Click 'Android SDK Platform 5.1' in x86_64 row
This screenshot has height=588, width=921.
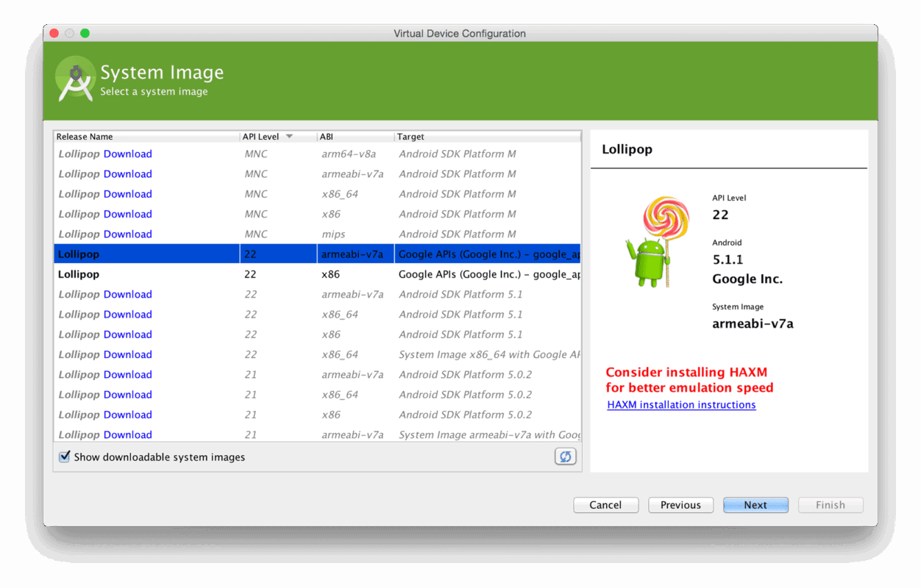coord(460,315)
